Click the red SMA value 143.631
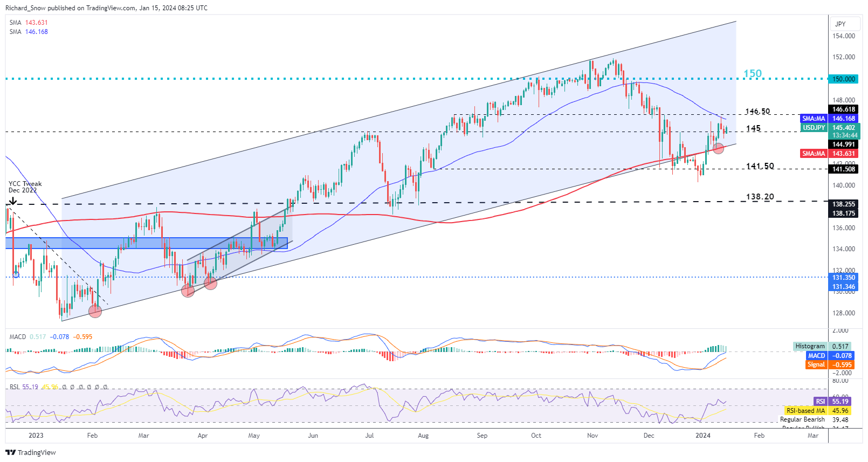 (x=36, y=23)
